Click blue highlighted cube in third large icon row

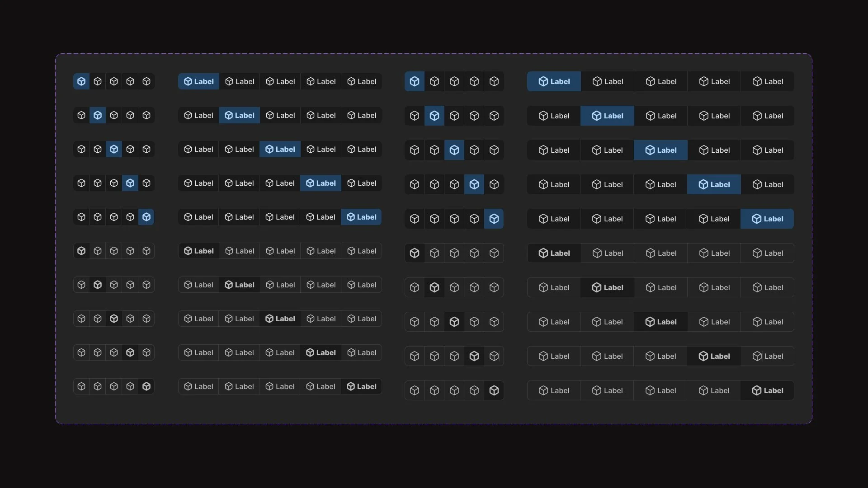[454, 150]
